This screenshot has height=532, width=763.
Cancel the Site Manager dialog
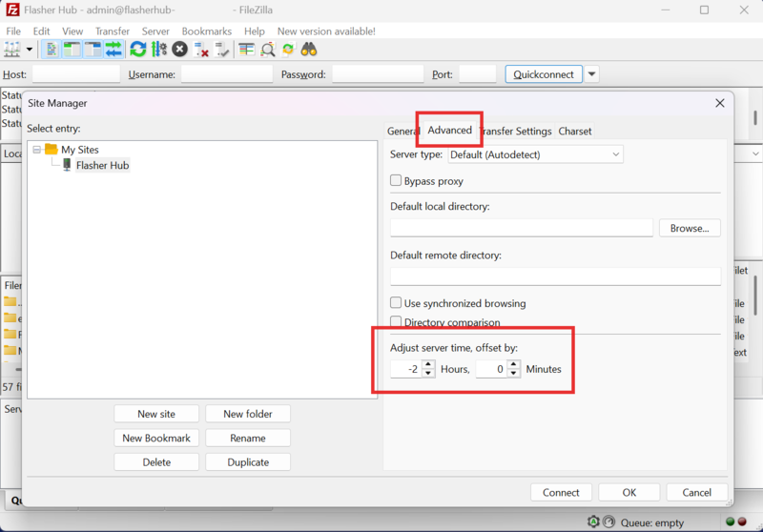pos(697,492)
